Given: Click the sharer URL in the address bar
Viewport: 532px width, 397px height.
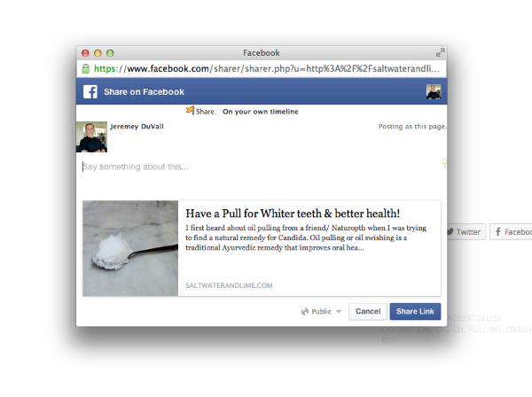Looking at the screenshot, I should click(267, 69).
